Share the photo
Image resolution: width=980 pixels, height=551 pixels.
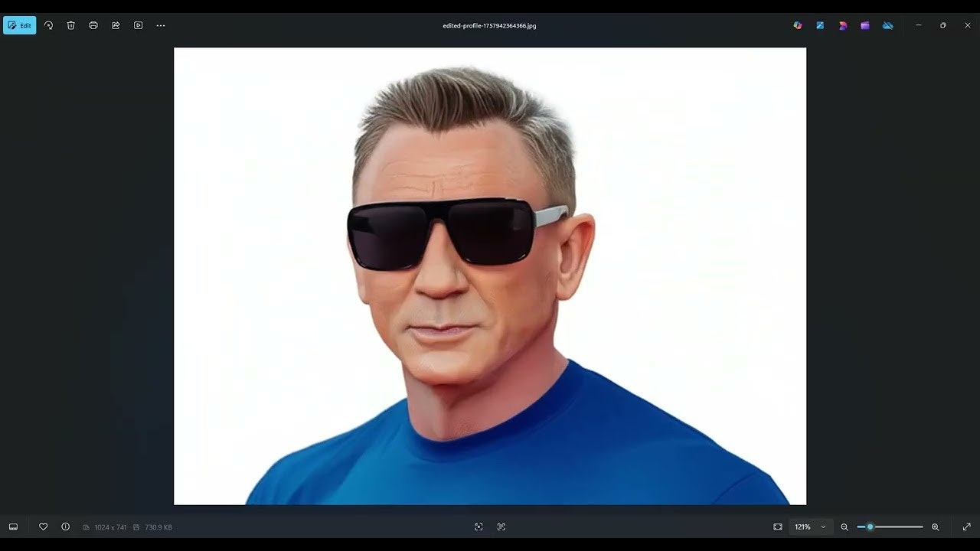115,25
